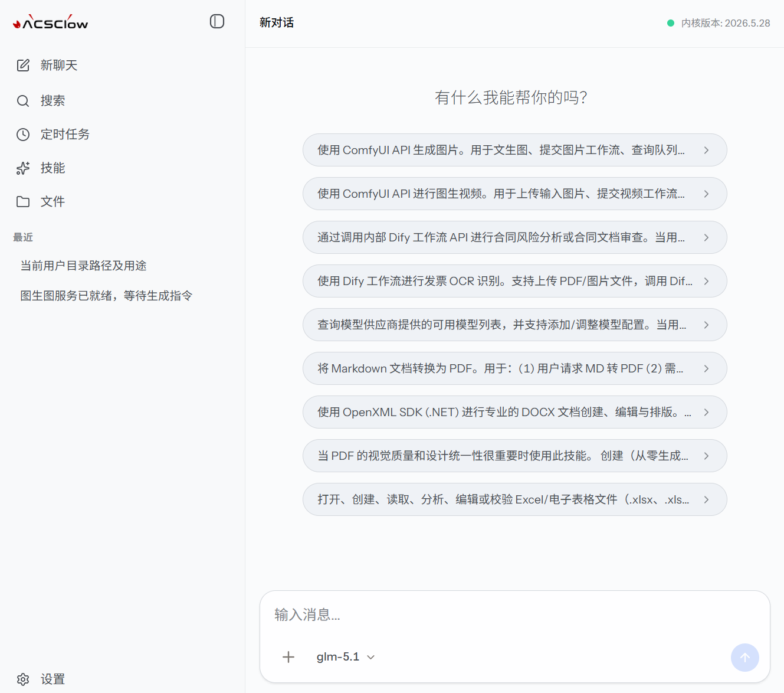Screen dimensions: 784x693
Task: Select the ComfyUI 生成图片 suggestion
Action: click(515, 150)
